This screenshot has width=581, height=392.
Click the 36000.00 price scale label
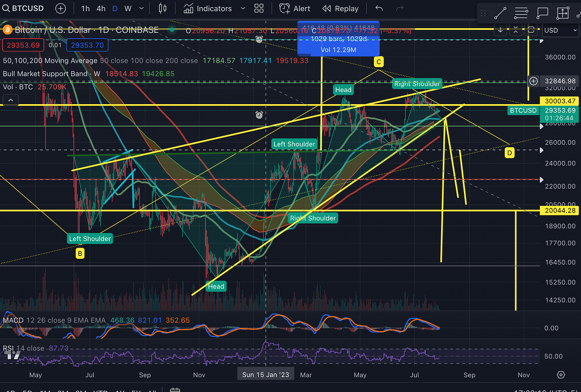tap(560, 57)
